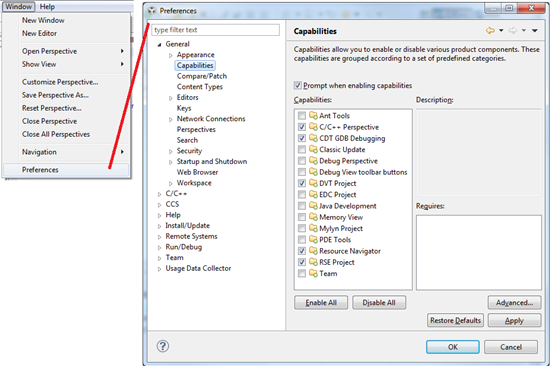Click the DVT Project folder icon
Image resolution: width=550 pixels, height=366 pixels.
pyautogui.click(x=313, y=183)
